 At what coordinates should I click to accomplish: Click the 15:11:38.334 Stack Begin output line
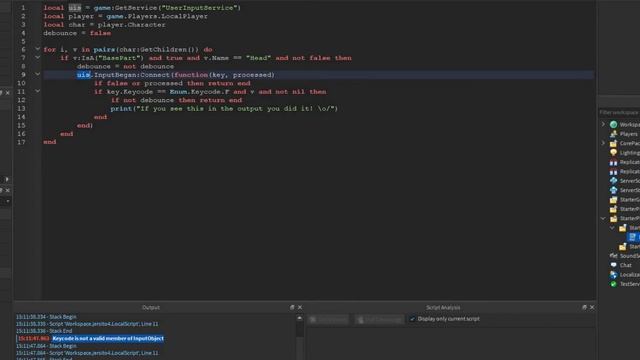(x=46, y=317)
